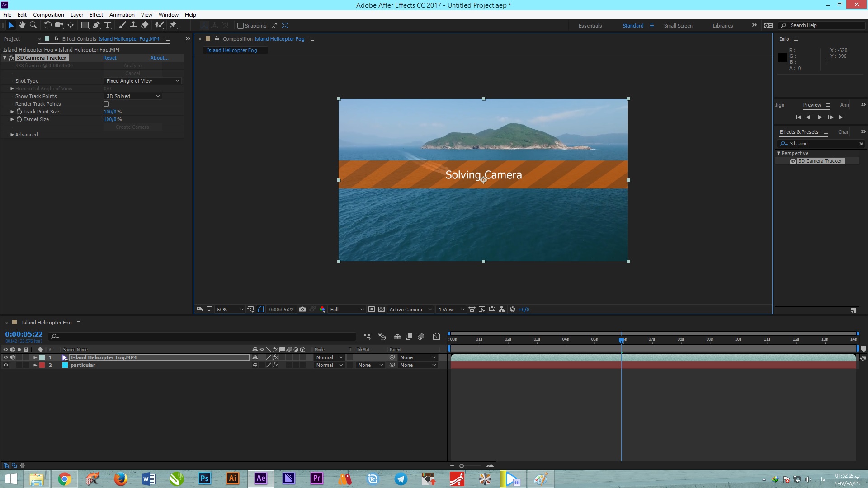Click the About button in Camera Tracker panel
The image size is (868, 488).
click(x=159, y=58)
